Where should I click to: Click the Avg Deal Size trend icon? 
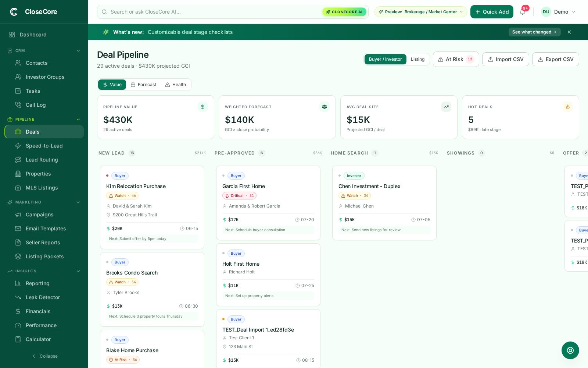pos(446,107)
